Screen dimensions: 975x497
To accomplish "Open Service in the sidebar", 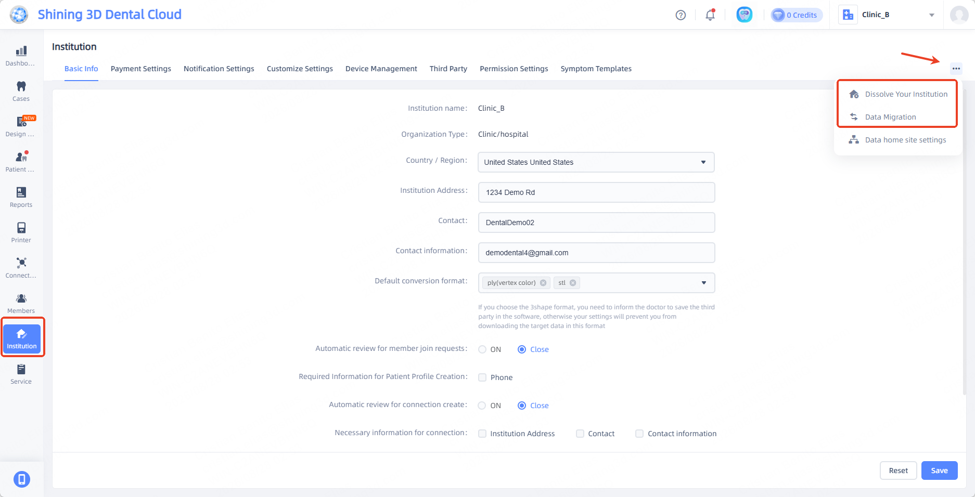I will [x=21, y=374].
